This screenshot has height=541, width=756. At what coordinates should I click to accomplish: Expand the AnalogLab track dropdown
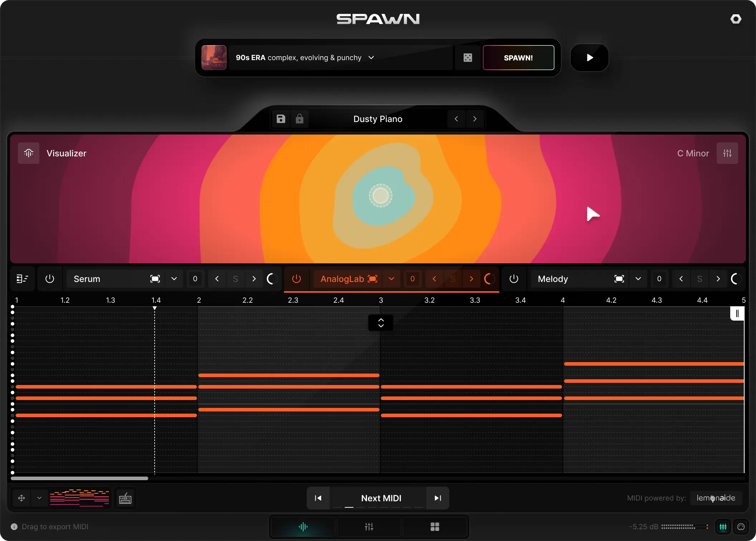click(392, 279)
